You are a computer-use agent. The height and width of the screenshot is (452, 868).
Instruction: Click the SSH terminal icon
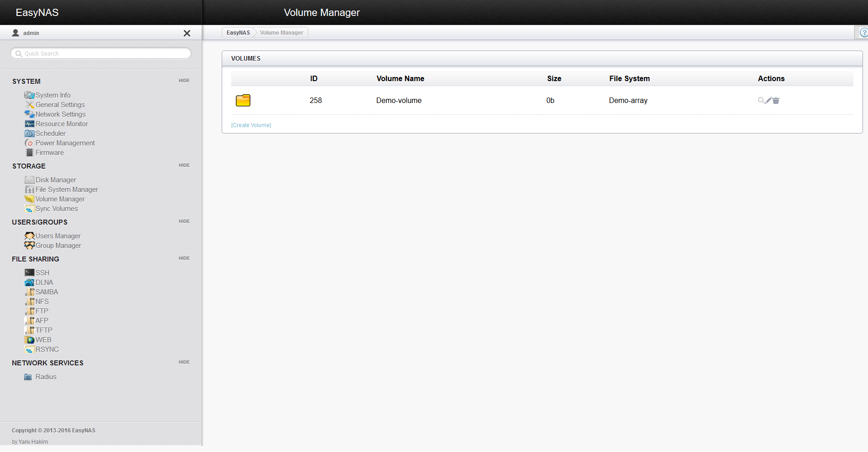(30, 272)
